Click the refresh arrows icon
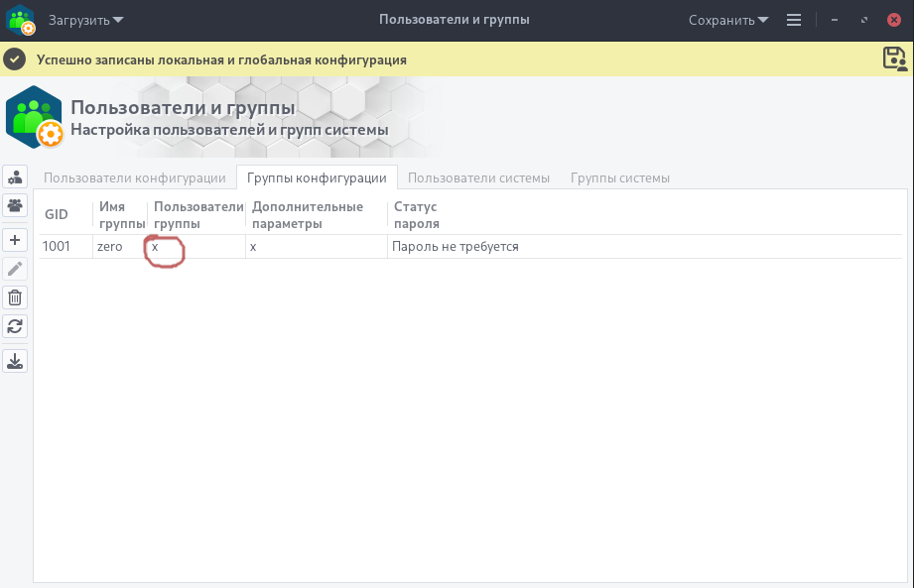 point(15,325)
